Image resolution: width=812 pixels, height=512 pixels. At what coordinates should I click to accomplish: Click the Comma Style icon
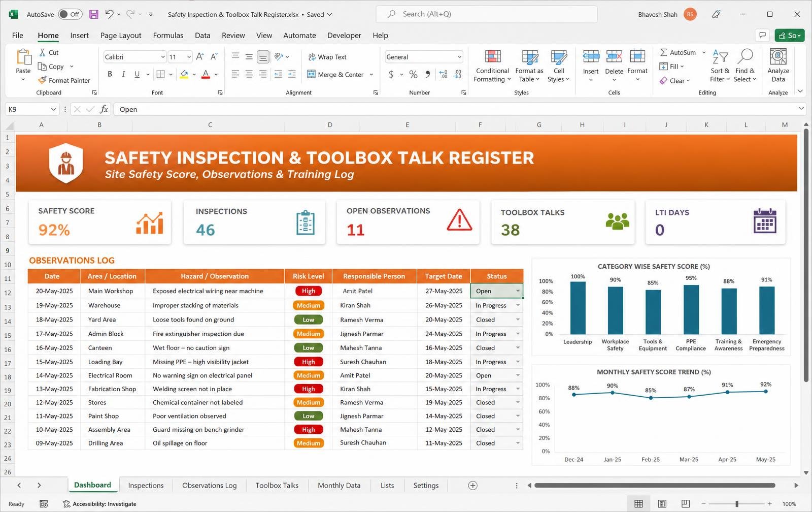click(x=428, y=75)
